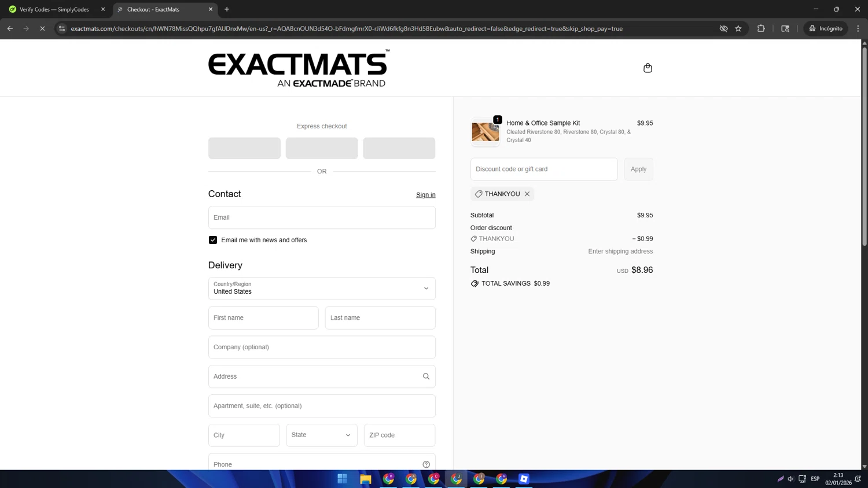The image size is (868, 488).
Task: Open the shopping cart bag icon
Action: coord(648,68)
